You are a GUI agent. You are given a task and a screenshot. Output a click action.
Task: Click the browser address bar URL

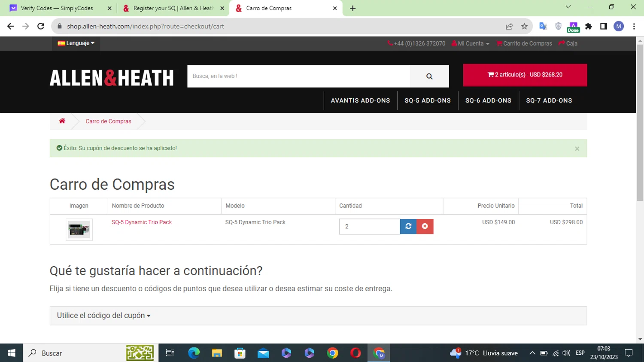coord(146,26)
